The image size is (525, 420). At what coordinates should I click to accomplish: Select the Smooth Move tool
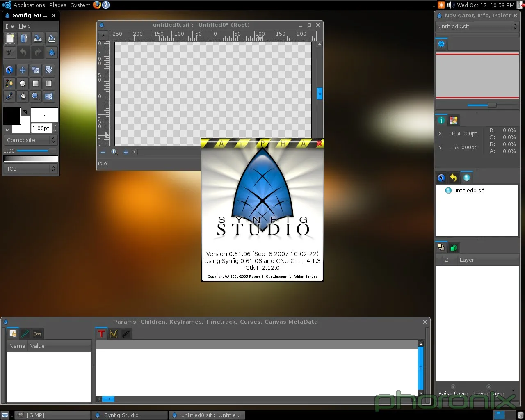(x=23, y=70)
